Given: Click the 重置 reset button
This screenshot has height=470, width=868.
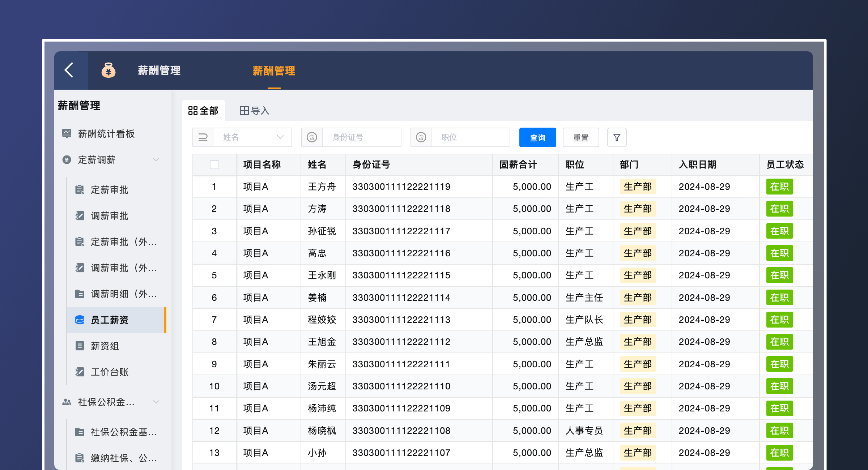Looking at the screenshot, I should tap(581, 137).
